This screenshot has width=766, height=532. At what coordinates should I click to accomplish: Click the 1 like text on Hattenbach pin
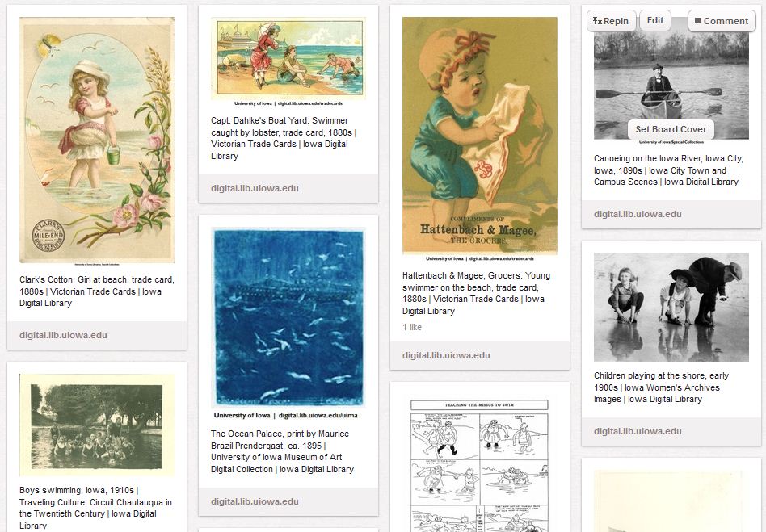pyautogui.click(x=412, y=327)
